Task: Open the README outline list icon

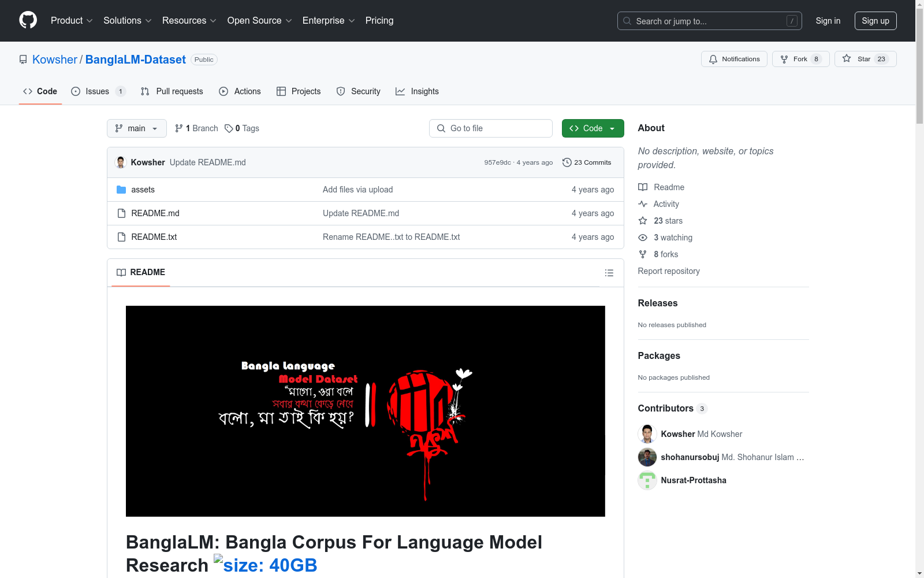Action: pyautogui.click(x=609, y=273)
